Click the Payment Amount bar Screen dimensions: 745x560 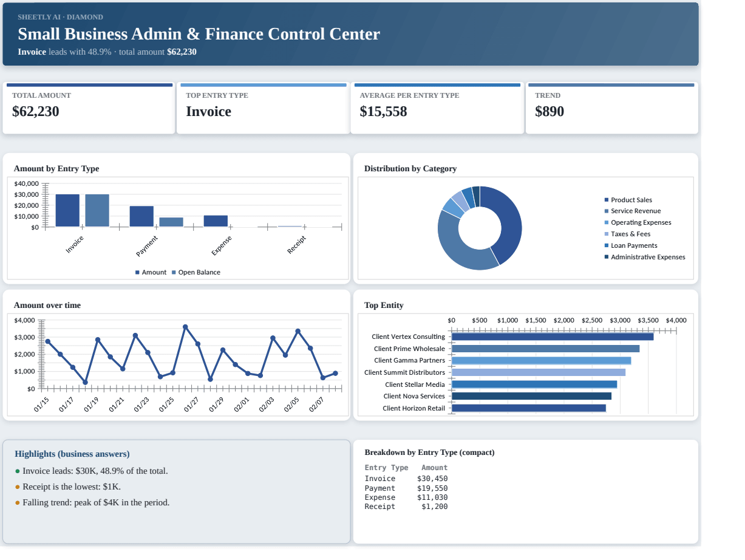click(141, 216)
